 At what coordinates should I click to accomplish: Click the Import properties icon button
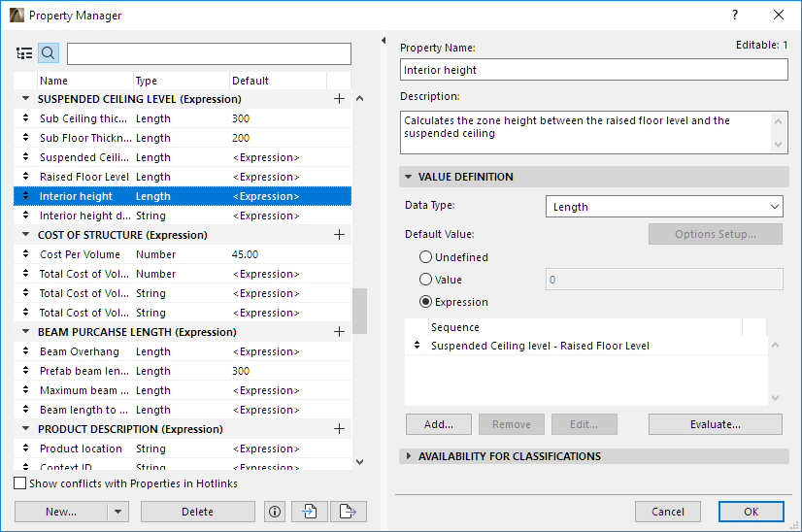[x=309, y=512]
